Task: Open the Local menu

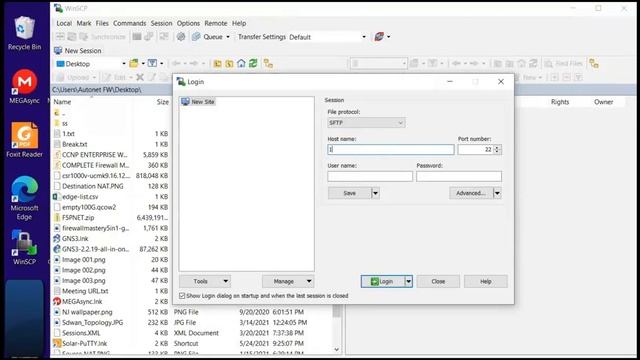Action: point(64,23)
